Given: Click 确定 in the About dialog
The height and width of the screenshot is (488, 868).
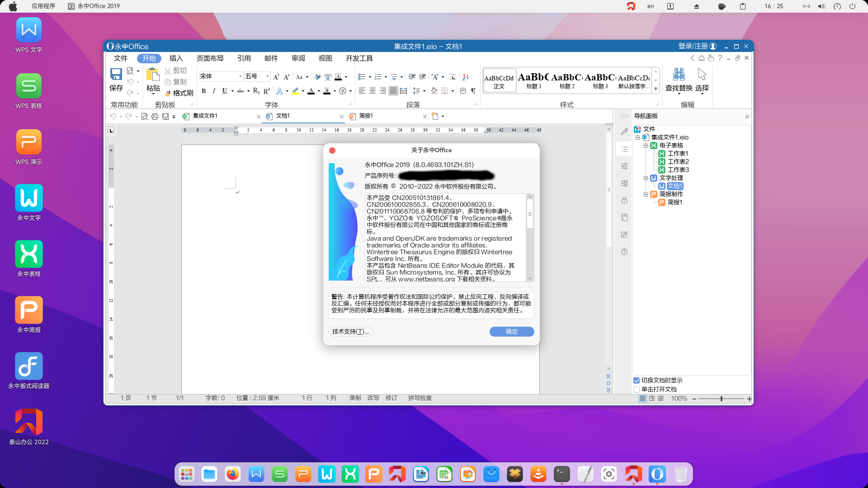Looking at the screenshot, I should (x=512, y=332).
